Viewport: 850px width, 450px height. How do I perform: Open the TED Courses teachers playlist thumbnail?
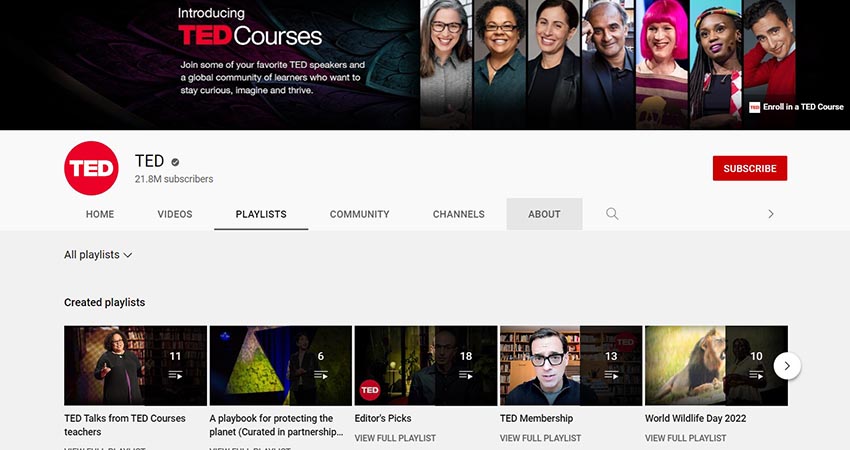[x=136, y=365]
